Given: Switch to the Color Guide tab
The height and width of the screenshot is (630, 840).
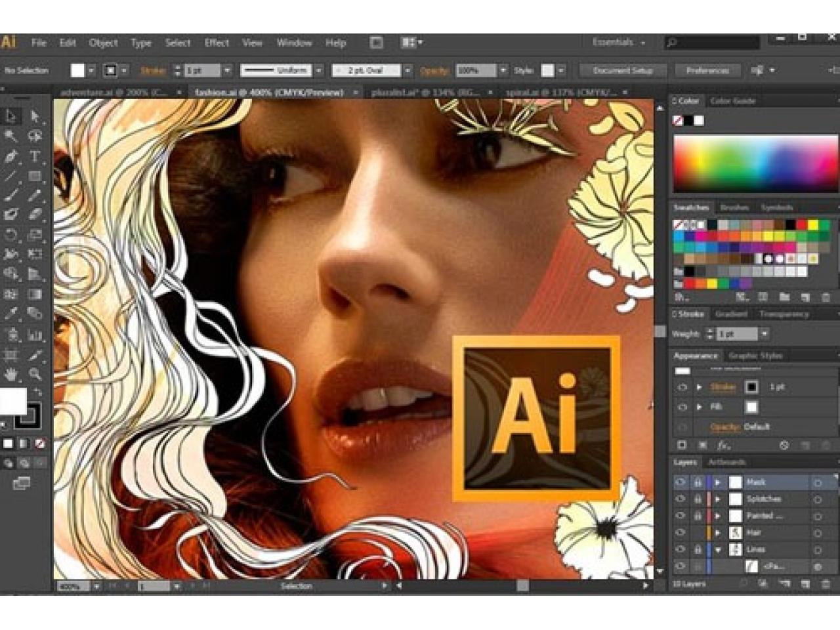Looking at the screenshot, I should (x=733, y=101).
